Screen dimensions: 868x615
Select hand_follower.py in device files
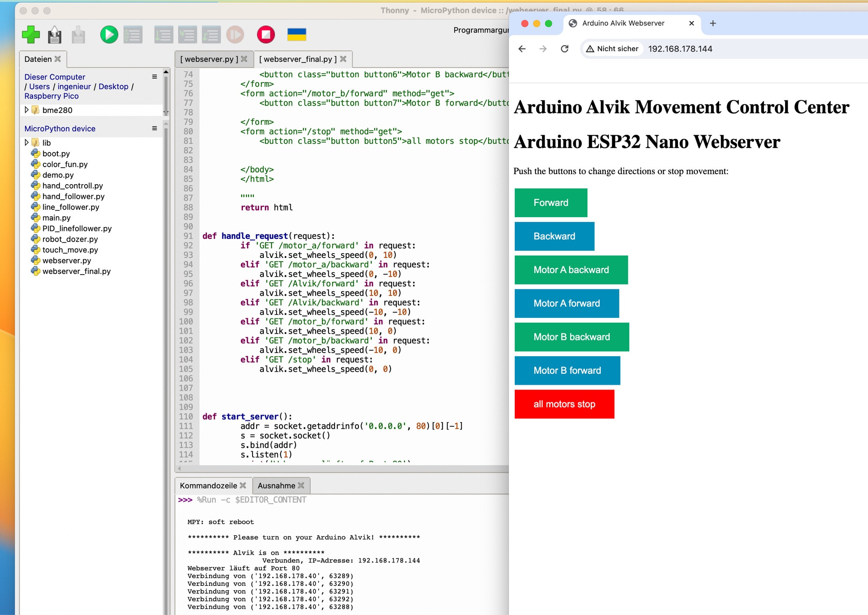coord(73,196)
